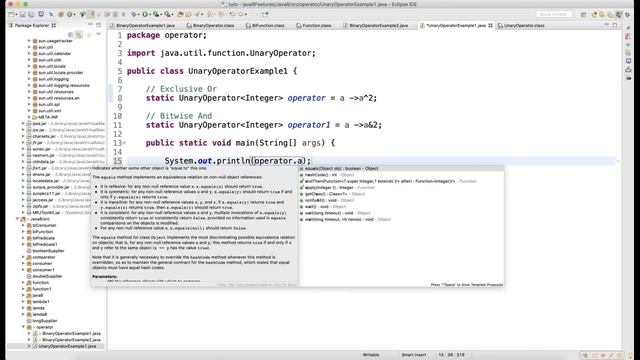640x360 pixels.
Task: Collapse the Java8/src source folder
Action: point(18,219)
